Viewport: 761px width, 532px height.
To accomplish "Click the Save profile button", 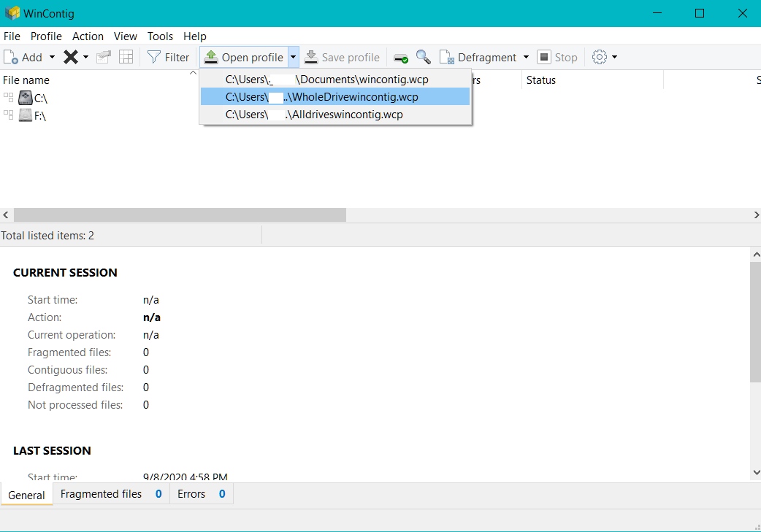I will [343, 57].
